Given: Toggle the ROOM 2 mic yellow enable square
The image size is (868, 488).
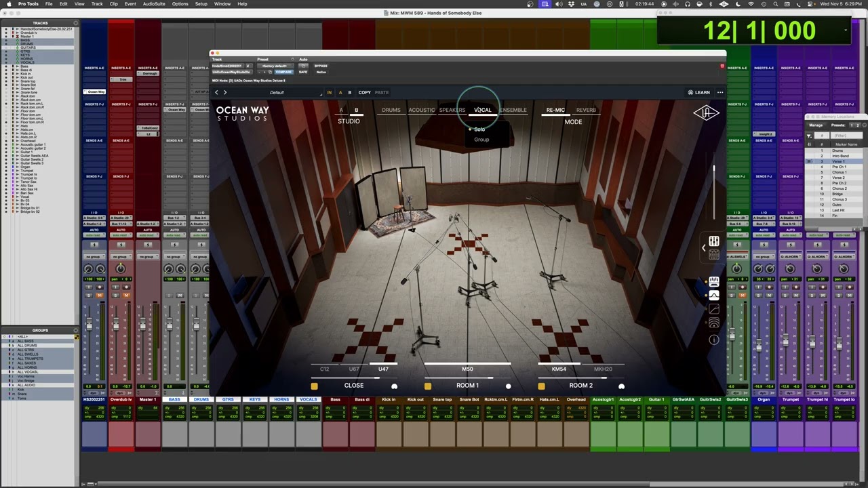Looking at the screenshot, I should tap(541, 386).
